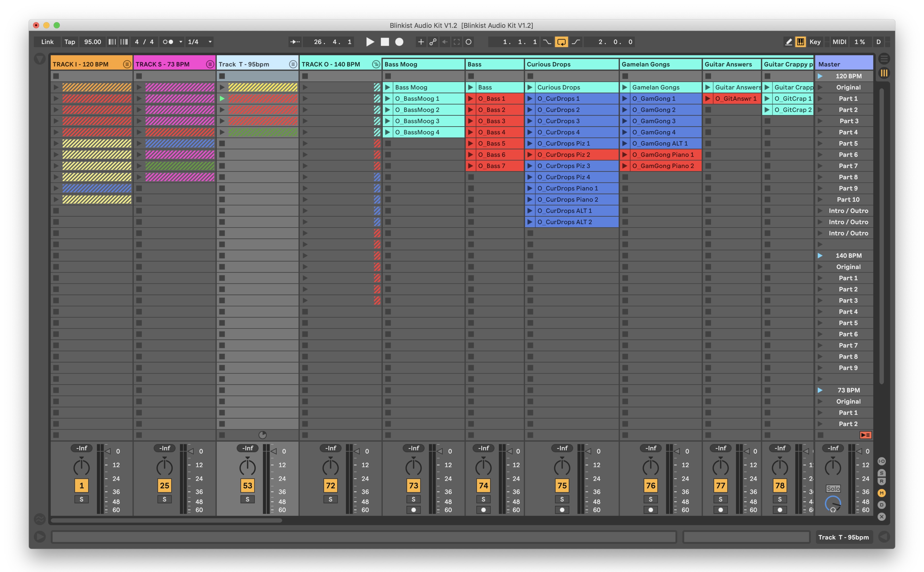Viewport: 924px width, 572px height.
Task: Open the Metronome settings dropdown arrow
Action: (x=180, y=42)
